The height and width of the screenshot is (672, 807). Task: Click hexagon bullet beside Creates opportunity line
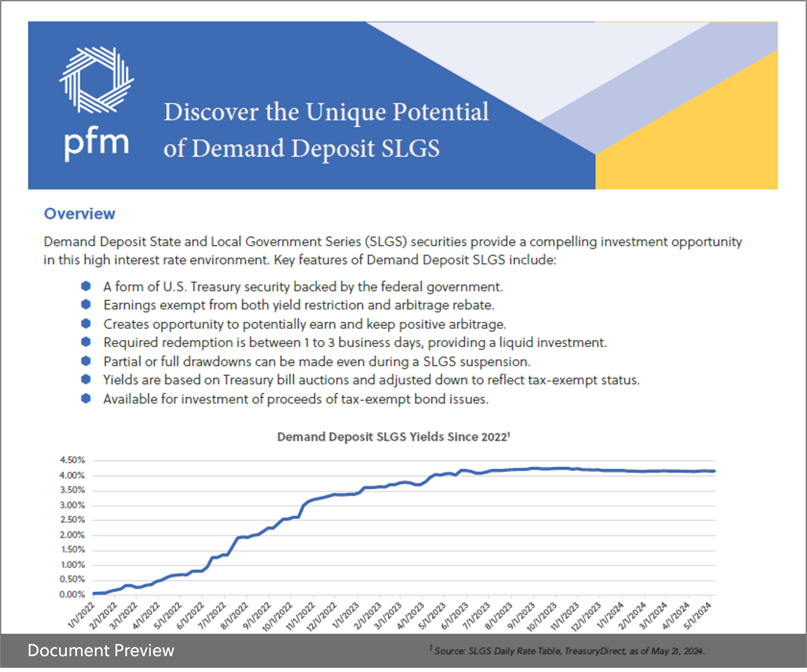[x=86, y=324]
